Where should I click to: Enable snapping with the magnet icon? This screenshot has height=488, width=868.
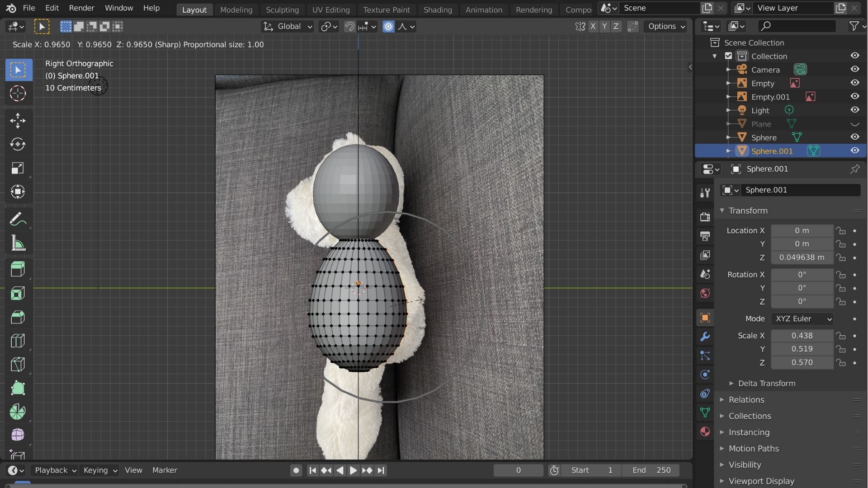(349, 27)
